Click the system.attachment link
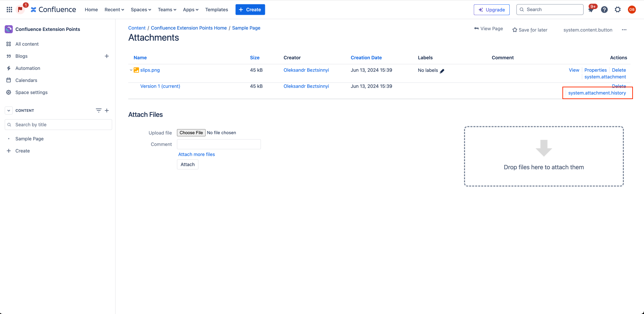The width and height of the screenshot is (644, 314). (605, 77)
